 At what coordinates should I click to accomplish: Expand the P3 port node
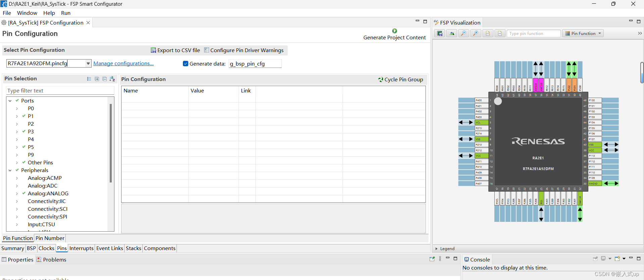(17, 132)
